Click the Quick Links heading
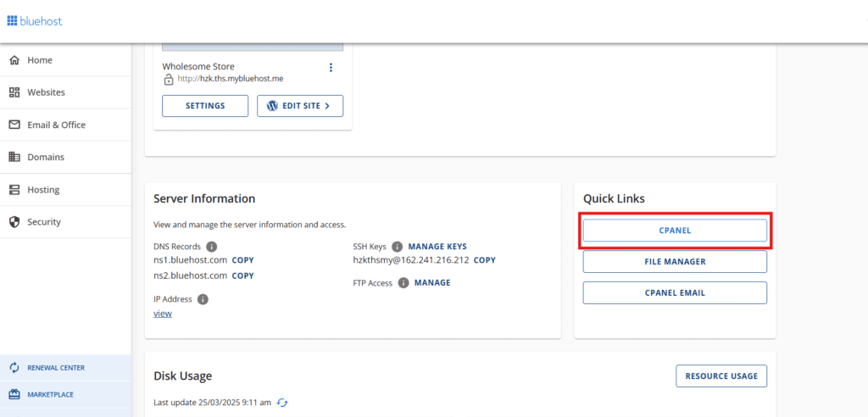 (x=614, y=199)
